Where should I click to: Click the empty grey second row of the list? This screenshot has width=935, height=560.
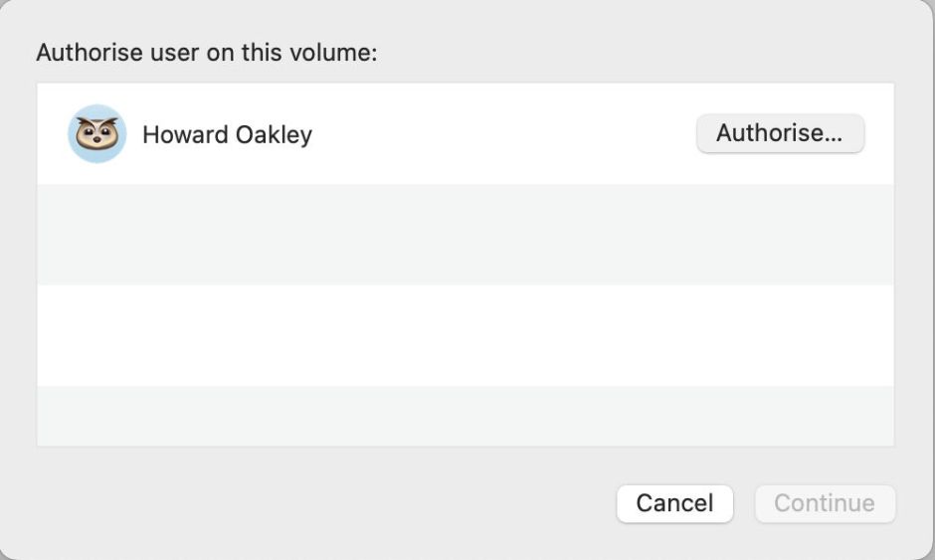pos(465,235)
